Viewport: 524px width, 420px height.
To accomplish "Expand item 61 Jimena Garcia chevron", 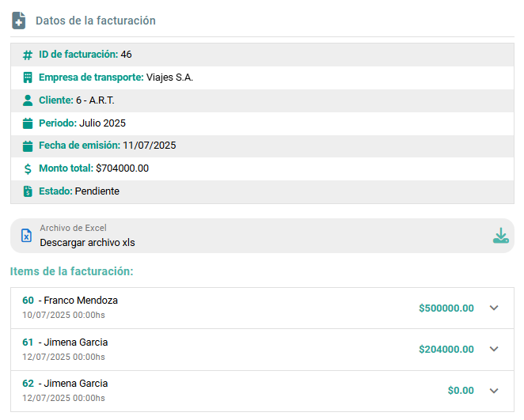I will point(494,350).
